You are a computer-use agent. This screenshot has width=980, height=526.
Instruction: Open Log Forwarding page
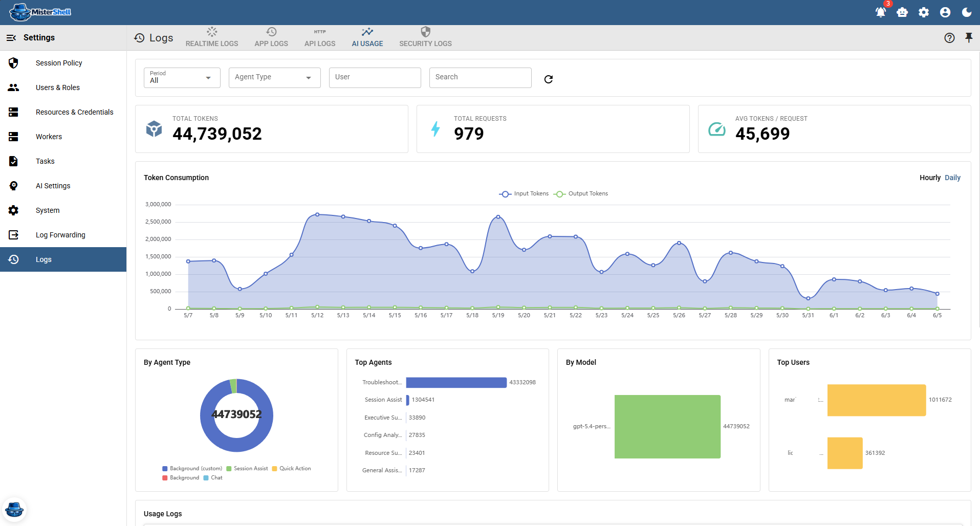click(x=63, y=235)
